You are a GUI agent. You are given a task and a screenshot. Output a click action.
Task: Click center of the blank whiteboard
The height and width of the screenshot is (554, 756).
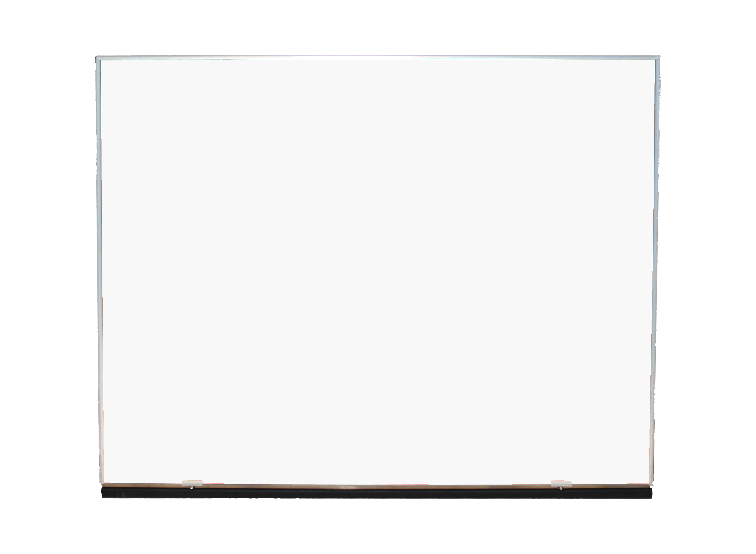[x=377, y=270]
